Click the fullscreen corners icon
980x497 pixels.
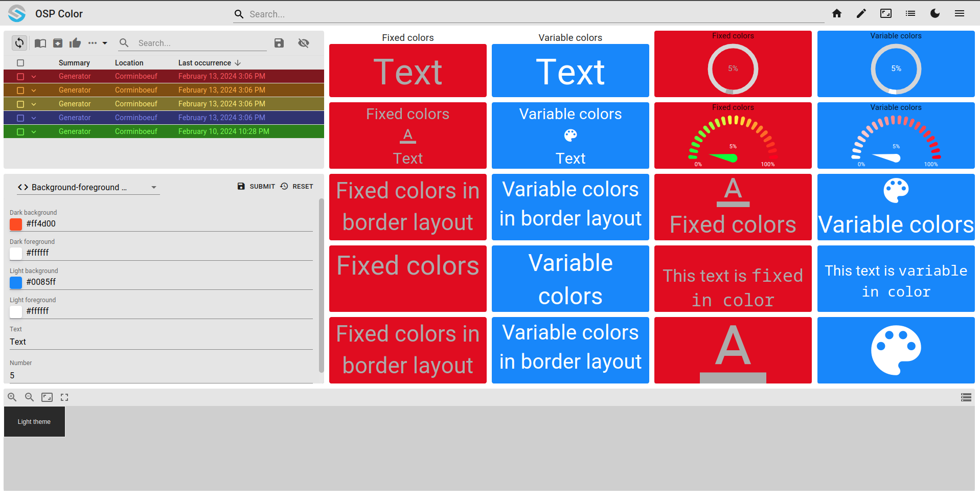[x=64, y=397]
